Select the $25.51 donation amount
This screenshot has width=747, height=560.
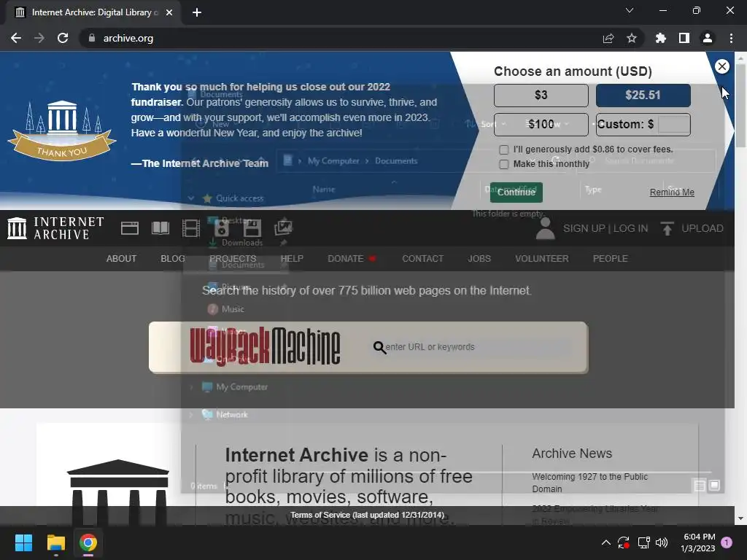coord(643,96)
